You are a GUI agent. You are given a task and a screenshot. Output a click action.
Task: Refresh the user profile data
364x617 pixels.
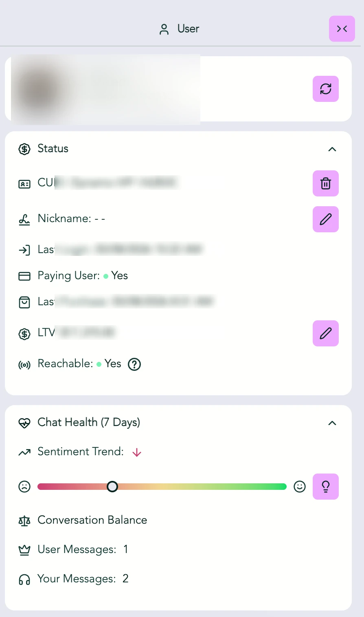(326, 89)
